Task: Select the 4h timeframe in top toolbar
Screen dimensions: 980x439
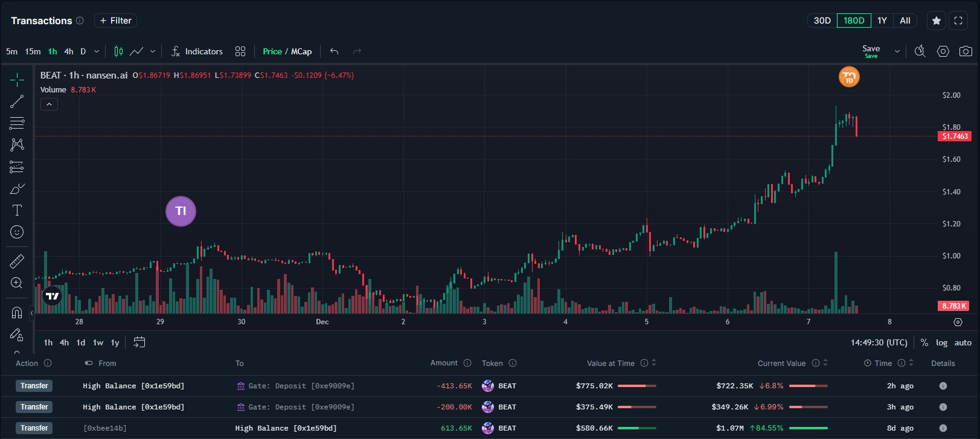Action: [69, 51]
